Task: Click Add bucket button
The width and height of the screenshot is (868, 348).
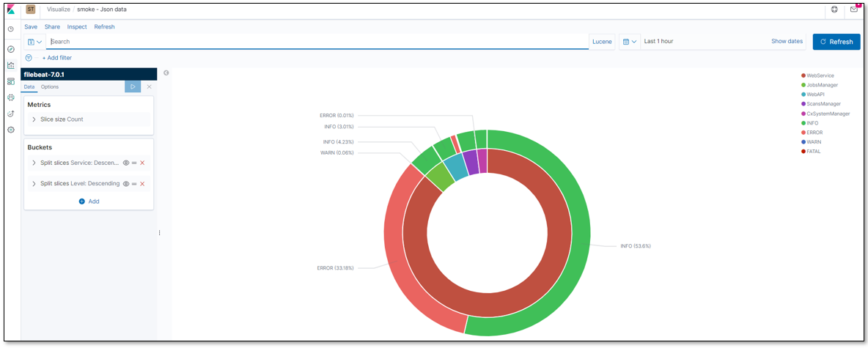Action: (x=89, y=201)
